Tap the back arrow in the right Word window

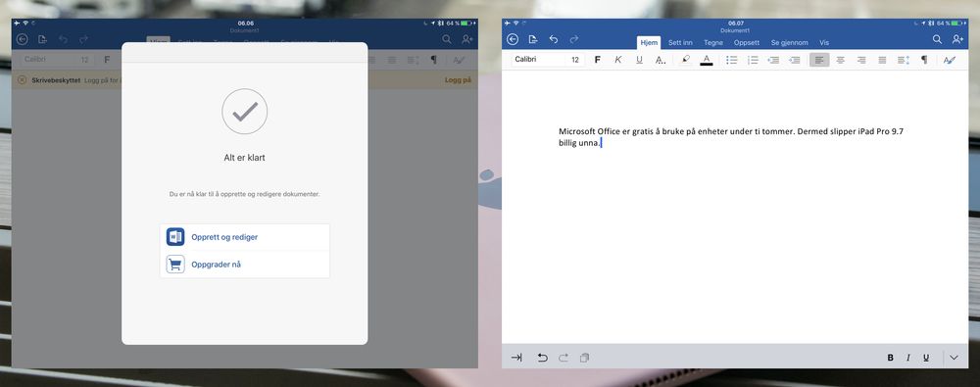click(513, 39)
